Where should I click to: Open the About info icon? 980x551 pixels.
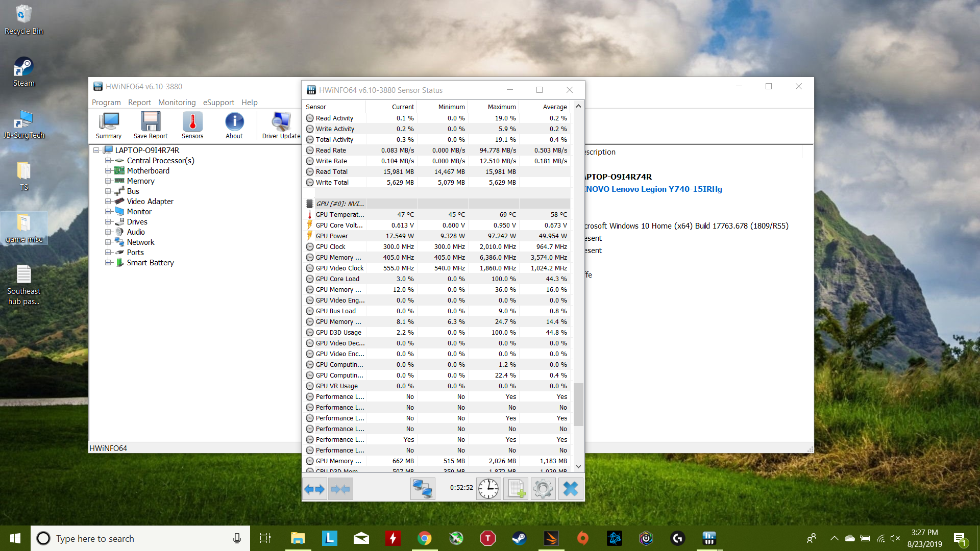[234, 125]
